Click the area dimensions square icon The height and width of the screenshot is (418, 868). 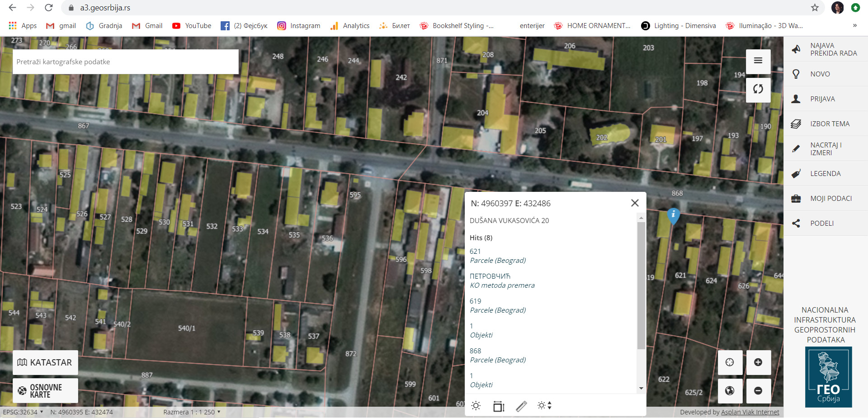click(x=499, y=406)
